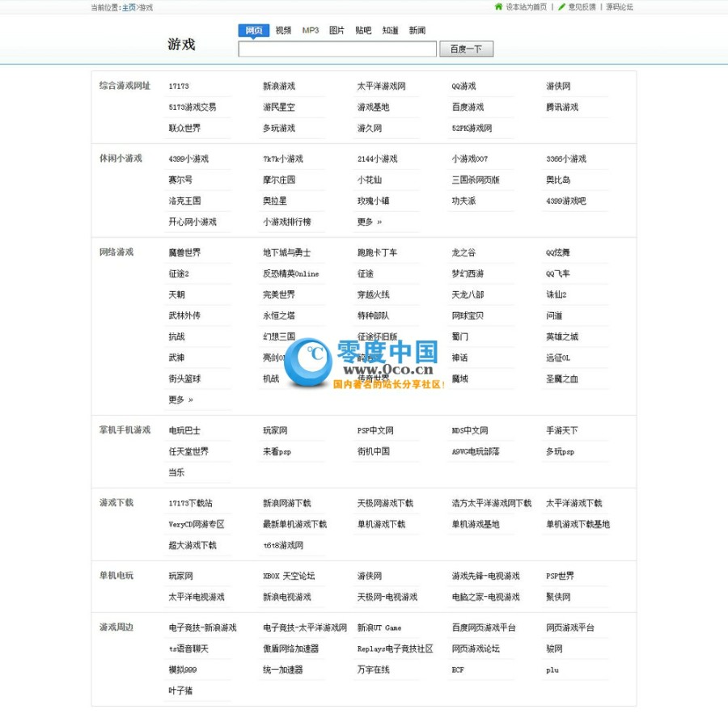This screenshot has width=728, height=727.
Task: Expand 更多 in the 休闲小游戏 section
Action: point(370,222)
